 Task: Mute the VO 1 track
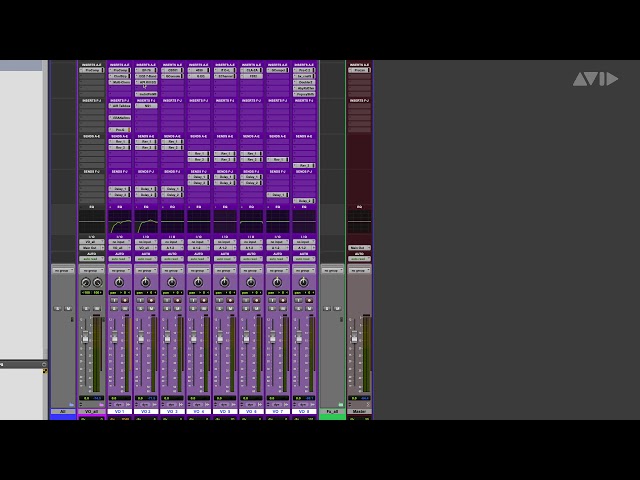pos(124,309)
